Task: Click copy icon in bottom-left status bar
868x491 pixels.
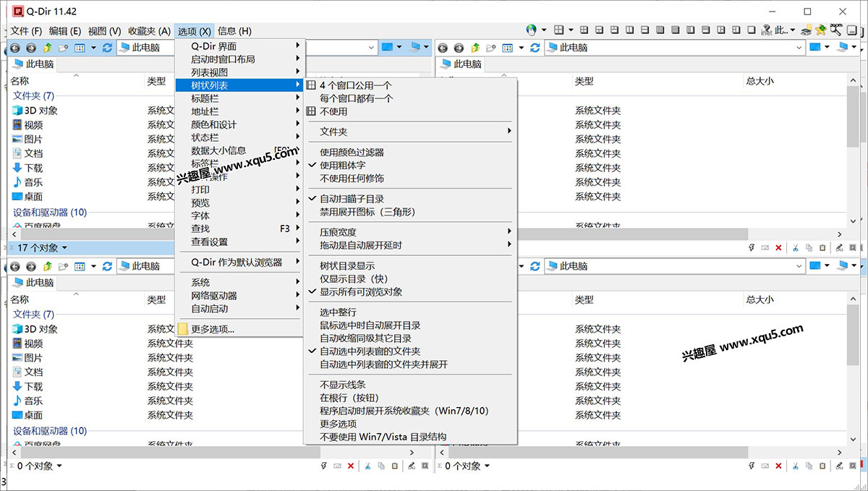Action: pyautogui.click(x=381, y=466)
